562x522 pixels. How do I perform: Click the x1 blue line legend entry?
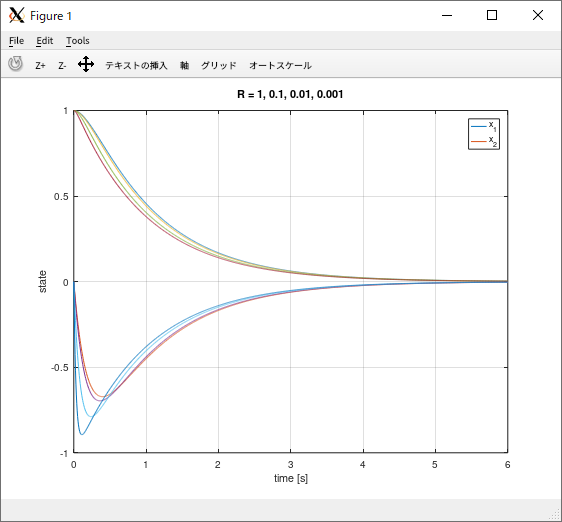click(484, 126)
